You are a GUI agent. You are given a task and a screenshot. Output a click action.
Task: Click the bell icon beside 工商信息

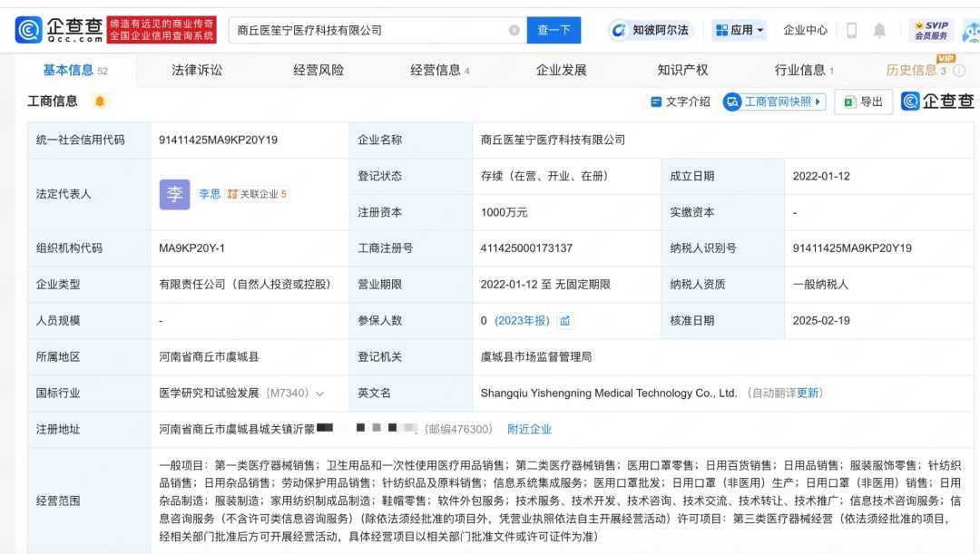[100, 102]
